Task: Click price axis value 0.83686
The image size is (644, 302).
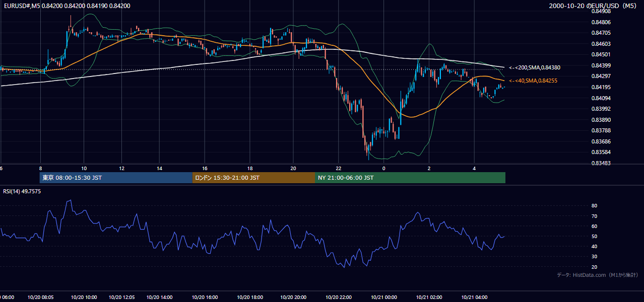Action: [x=600, y=141]
